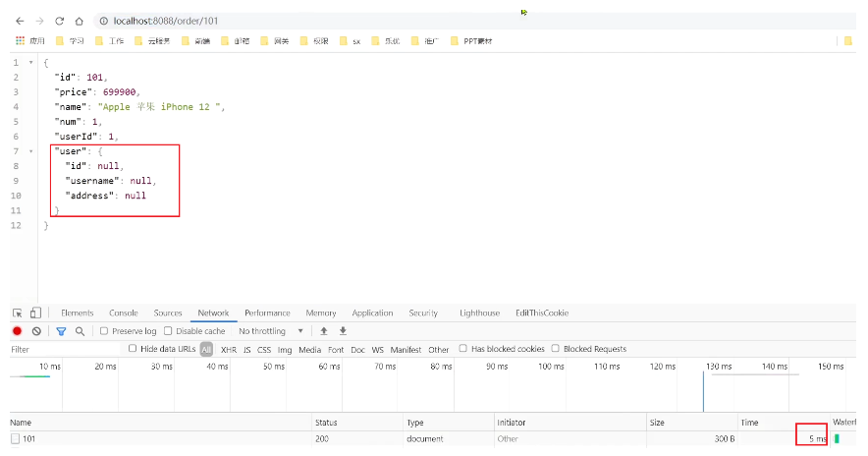Click the address bar showing localhost:8088/order/101
868x456 pixels.
[476, 21]
